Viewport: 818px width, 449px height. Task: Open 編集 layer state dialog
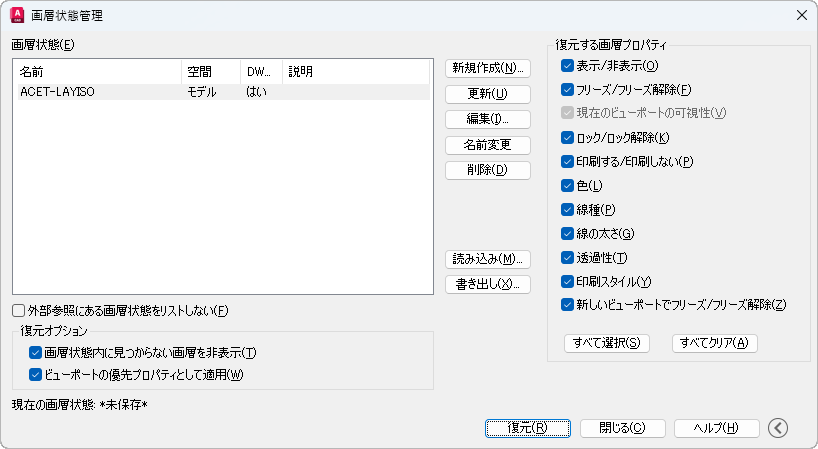[487, 119]
